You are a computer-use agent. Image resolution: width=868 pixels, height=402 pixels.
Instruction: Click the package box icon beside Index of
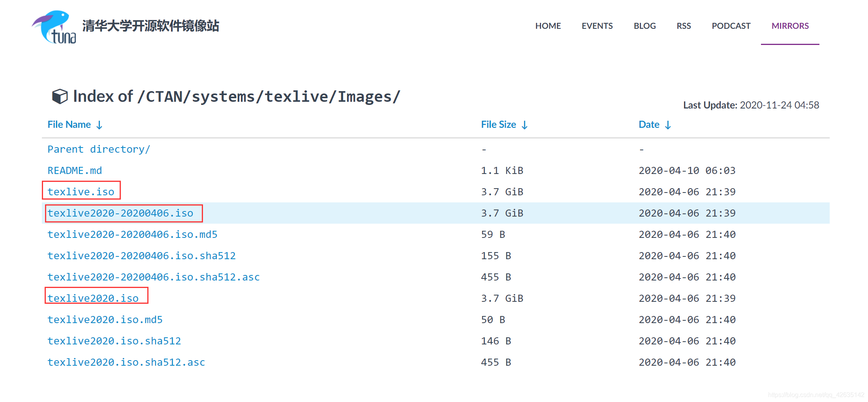tap(60, 96)
